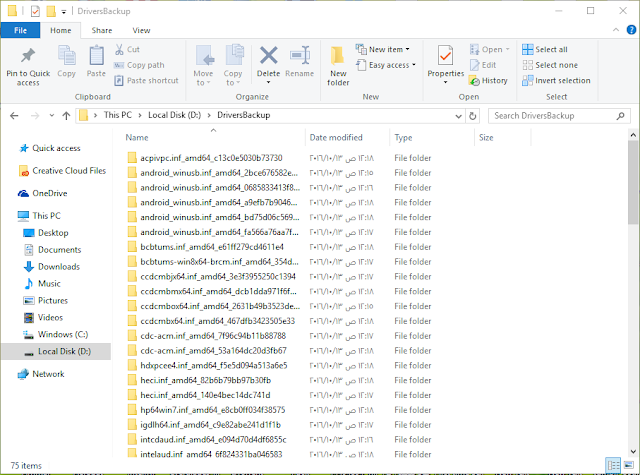This screenshot has height=475, width=640.
Task: Create a New folder
Action: tap(338, 65)
